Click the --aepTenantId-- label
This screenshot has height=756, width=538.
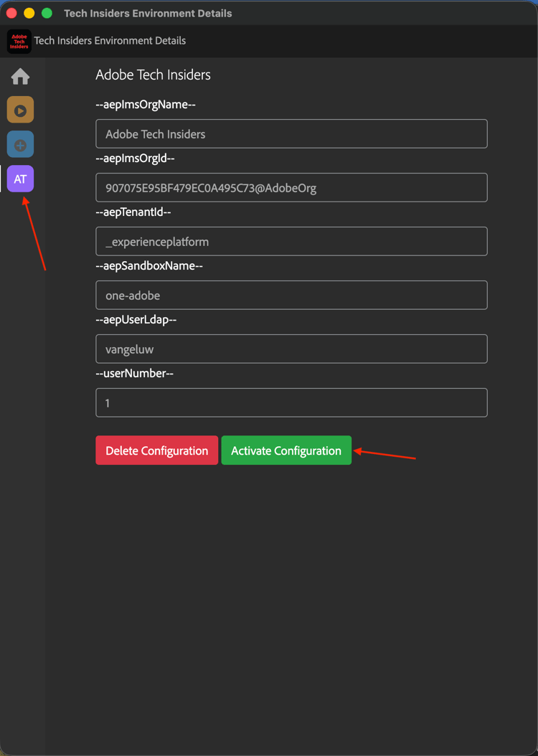(133, 212)
